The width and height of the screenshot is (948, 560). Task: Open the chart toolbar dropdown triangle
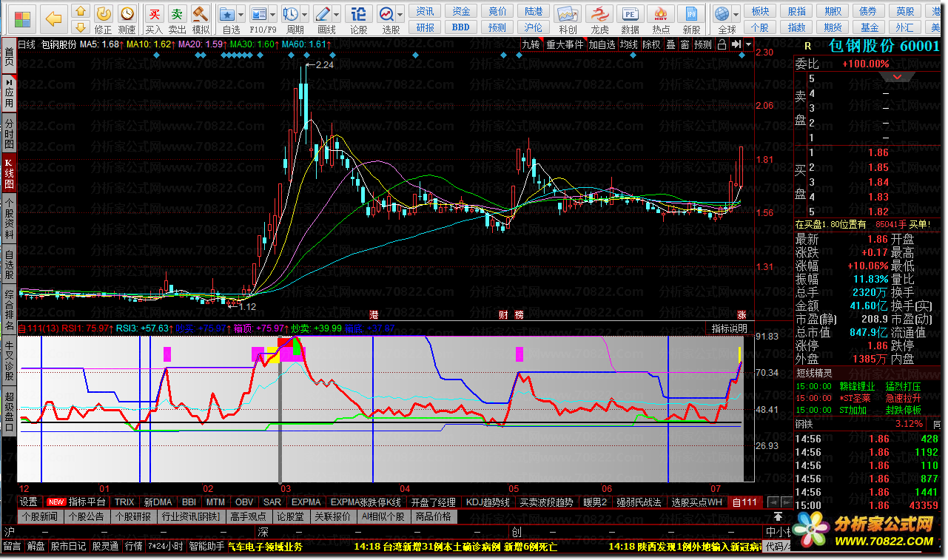(749, 44)
